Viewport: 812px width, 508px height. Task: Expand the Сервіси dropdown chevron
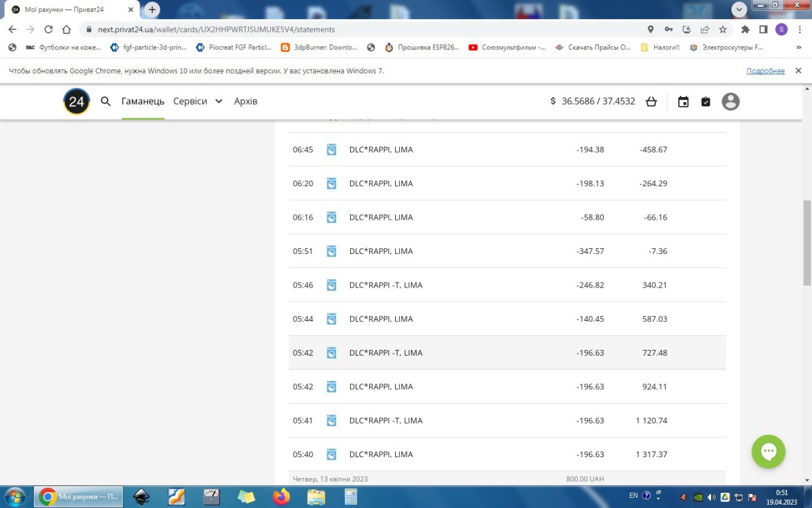tap(218, 102)
